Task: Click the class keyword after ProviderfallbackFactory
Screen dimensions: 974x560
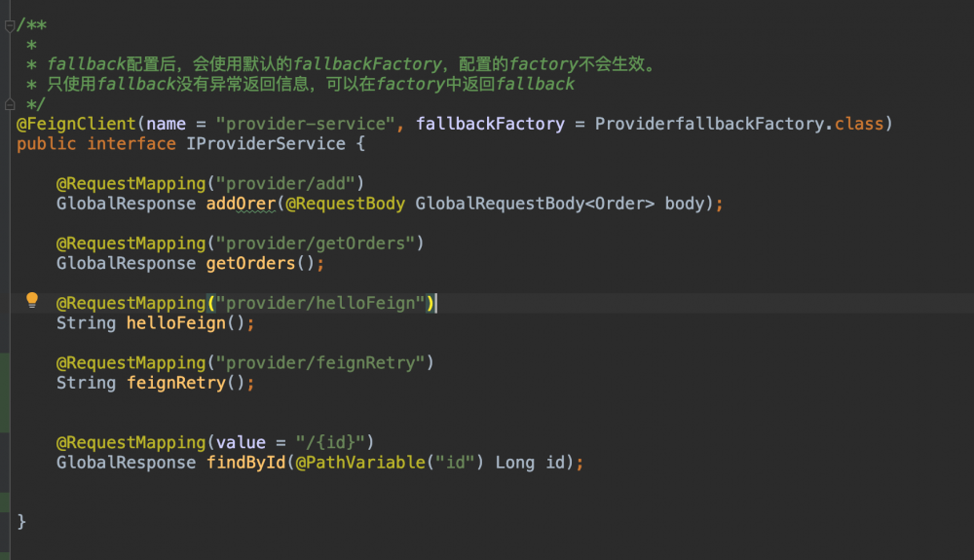Action: (859, 124)
